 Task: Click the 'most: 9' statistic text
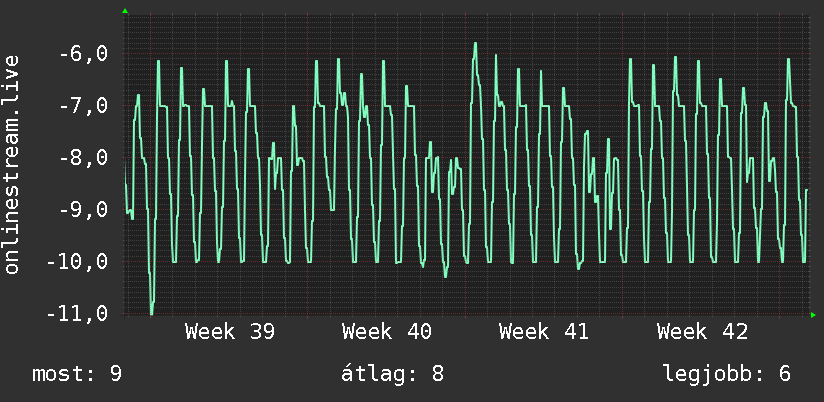coord(77,374)
